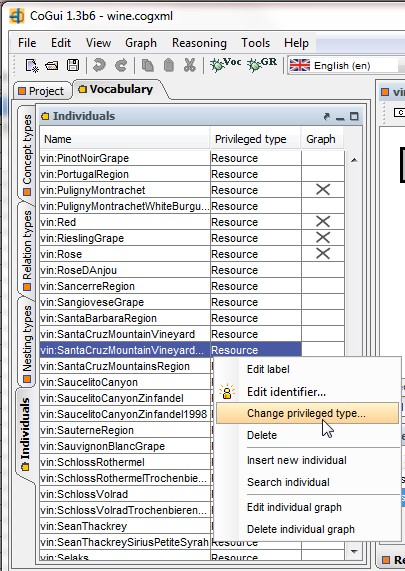Click scroll-up arrow of Individuals list
Image resolution: width=405 pixels, height=571 pixels.
point(354,160)
